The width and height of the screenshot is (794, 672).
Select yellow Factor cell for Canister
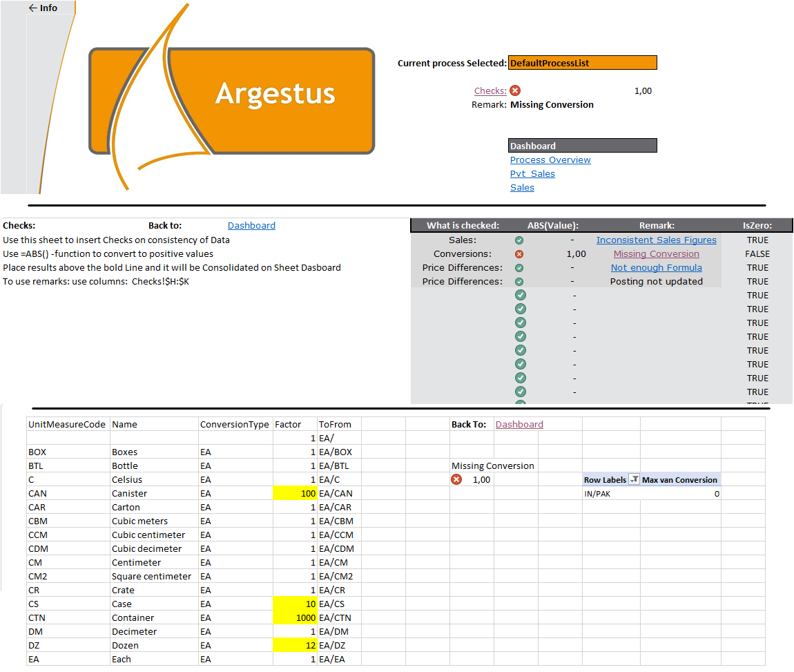tap(295, 494)
